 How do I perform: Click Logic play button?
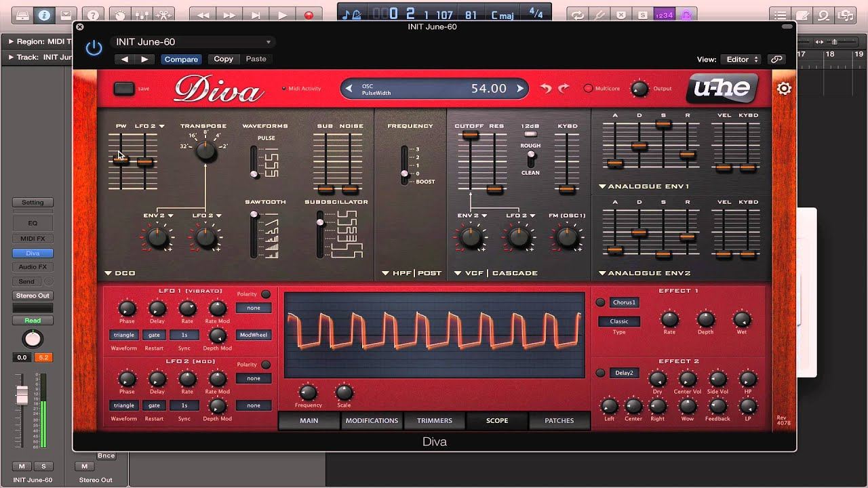click(283, 15)
